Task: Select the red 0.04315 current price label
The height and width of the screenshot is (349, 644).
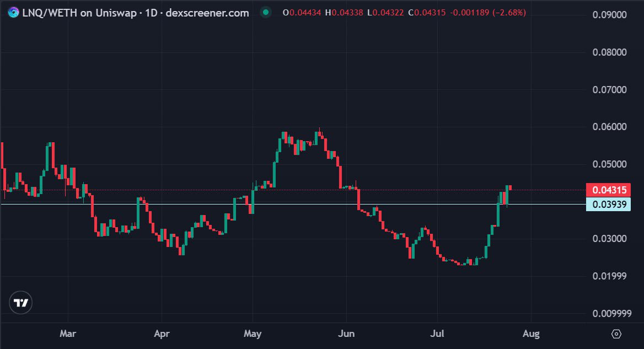Action: [x=608, y=190]
